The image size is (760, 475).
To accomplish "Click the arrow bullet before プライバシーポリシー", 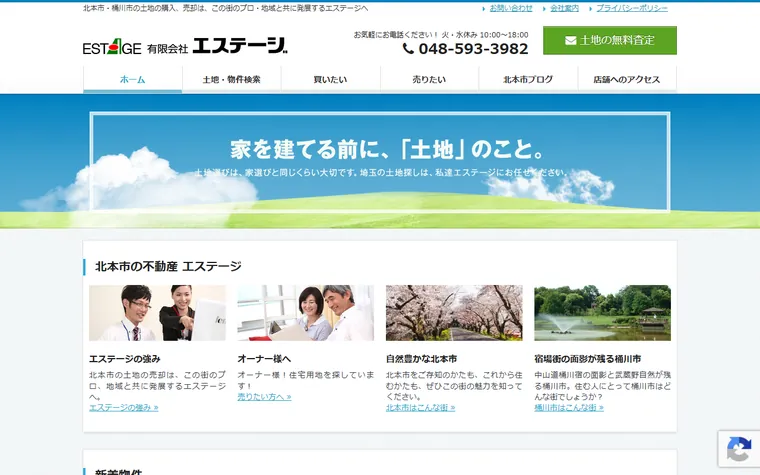I will click(x=590, y=9).
